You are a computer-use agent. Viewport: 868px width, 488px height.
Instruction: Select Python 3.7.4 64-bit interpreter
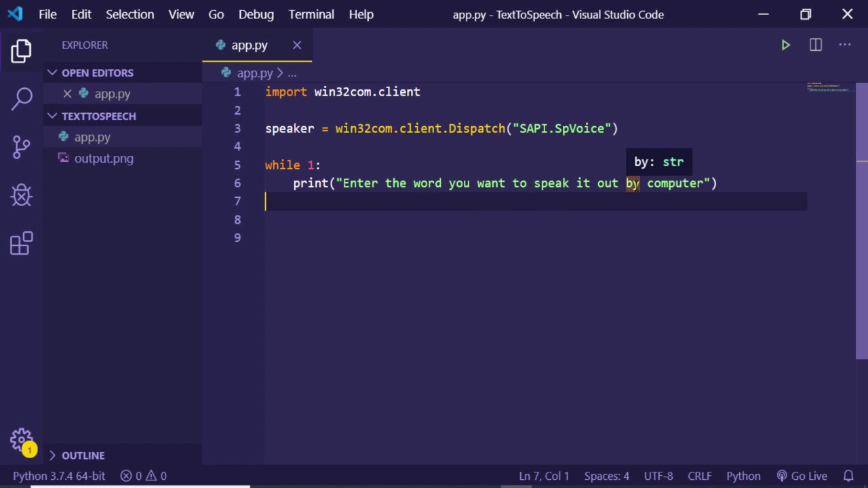tap(59, 476)
